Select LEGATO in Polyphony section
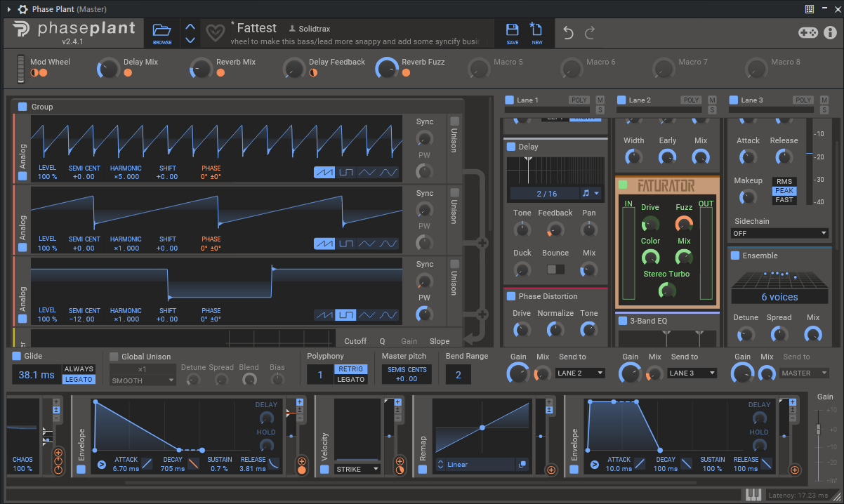Screen dimensions: 844x504 (x=351, y=380)
